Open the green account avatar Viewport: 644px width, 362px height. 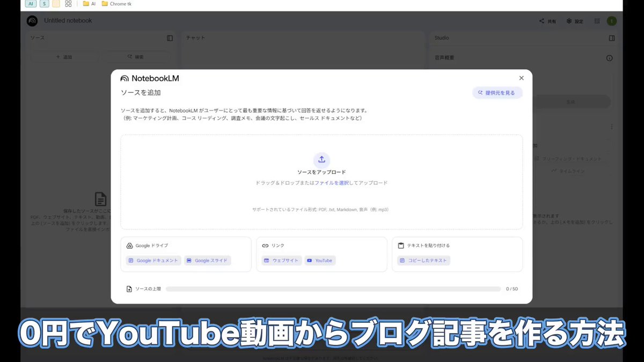(x=612, y=21)
